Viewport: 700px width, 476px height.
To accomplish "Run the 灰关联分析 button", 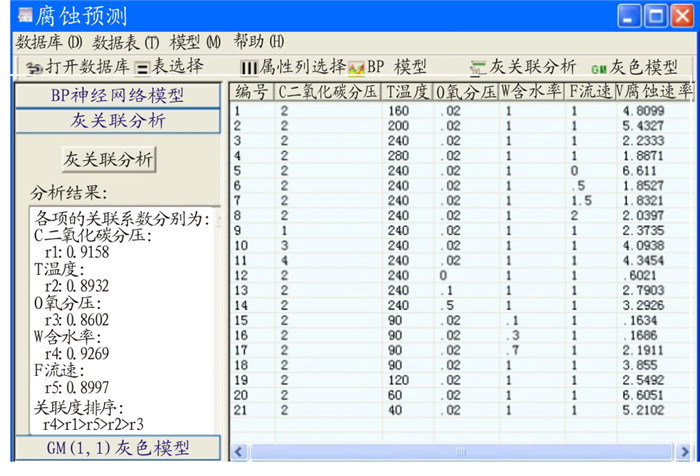I will (x=108, y=159).
